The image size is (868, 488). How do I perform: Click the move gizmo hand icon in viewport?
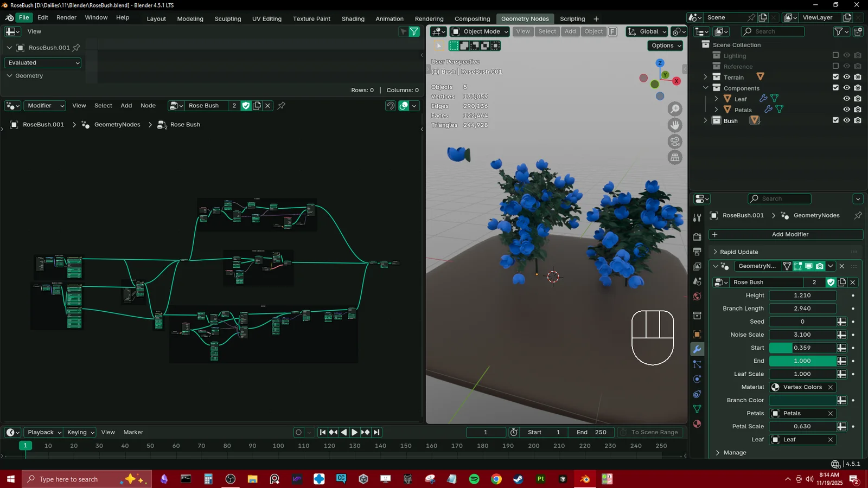tap(675, 125)
